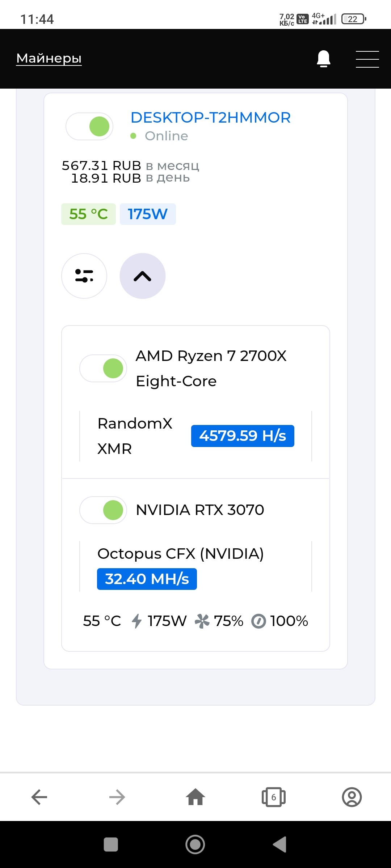This screenshot has width=391, height=868.
Task: Disable the NVIDIA RTX 3070 switch
Action: coord(103,510)
